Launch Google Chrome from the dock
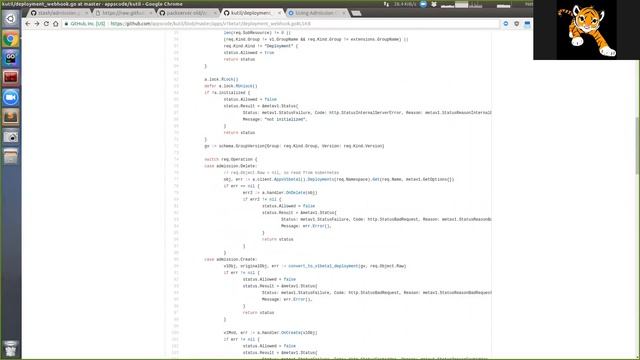The image size is (640, 360). [x=11, y=39]
